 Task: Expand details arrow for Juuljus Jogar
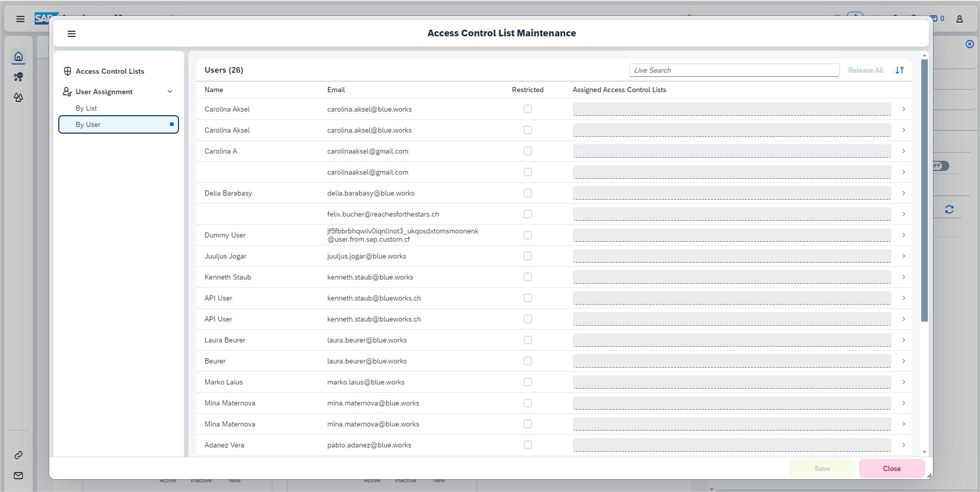click(904, 256)
